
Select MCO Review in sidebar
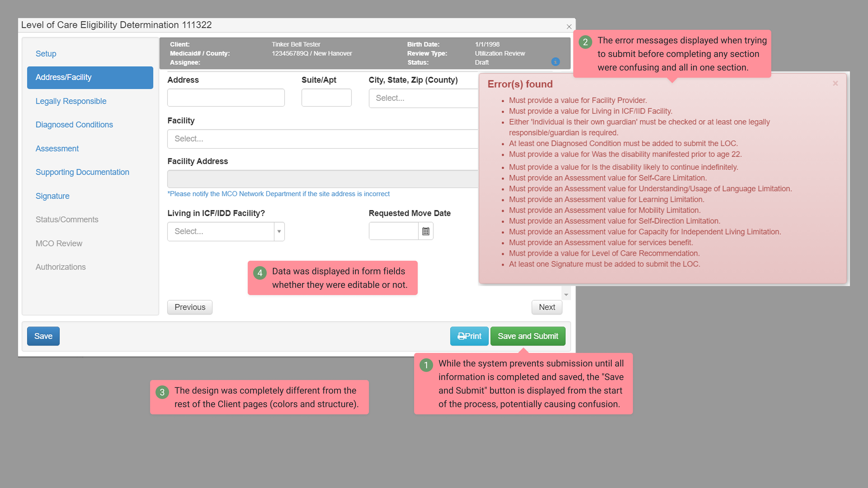(59, 244)
